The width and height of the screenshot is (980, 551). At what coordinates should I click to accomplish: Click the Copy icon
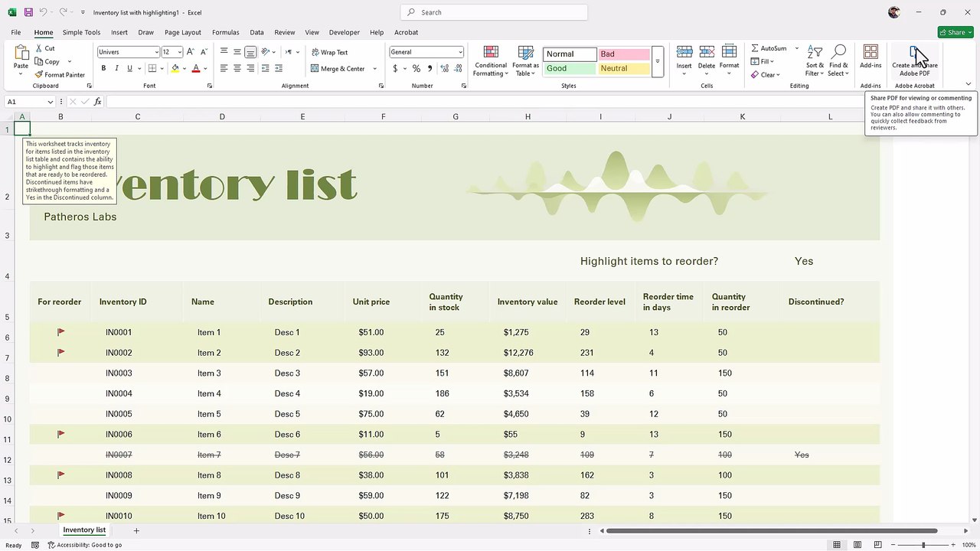(x=39, y=61)
